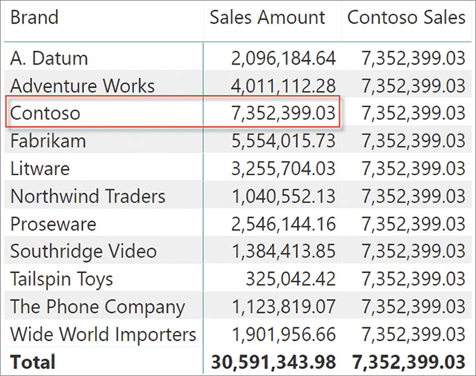The image size is (476, 376).
Task: Click sales amount 1,040,552.13
Action: point(283,196)
